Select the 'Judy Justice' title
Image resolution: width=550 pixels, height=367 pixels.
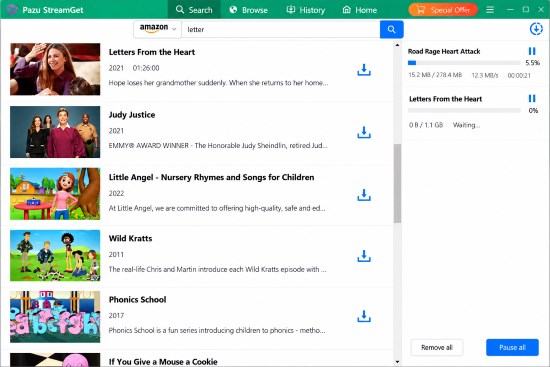click(132, 115)
